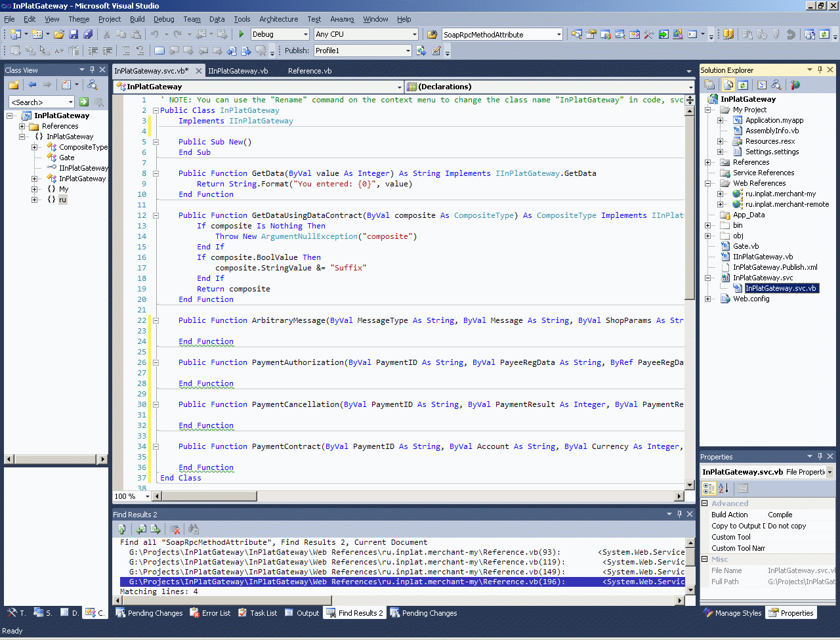Click Refresh icon in Solution Explorer toolbar

[x=743, y=85]
